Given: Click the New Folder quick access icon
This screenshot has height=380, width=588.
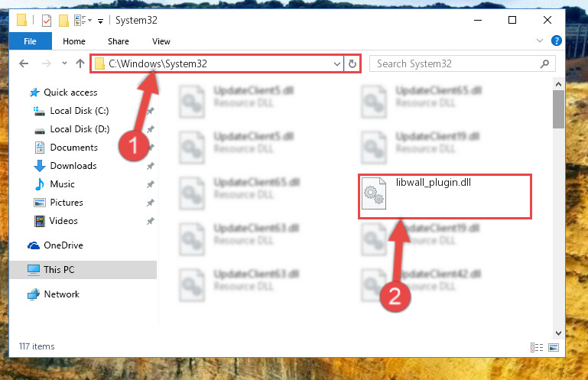Looking at the screenshot, I should [x=63, y=21].
